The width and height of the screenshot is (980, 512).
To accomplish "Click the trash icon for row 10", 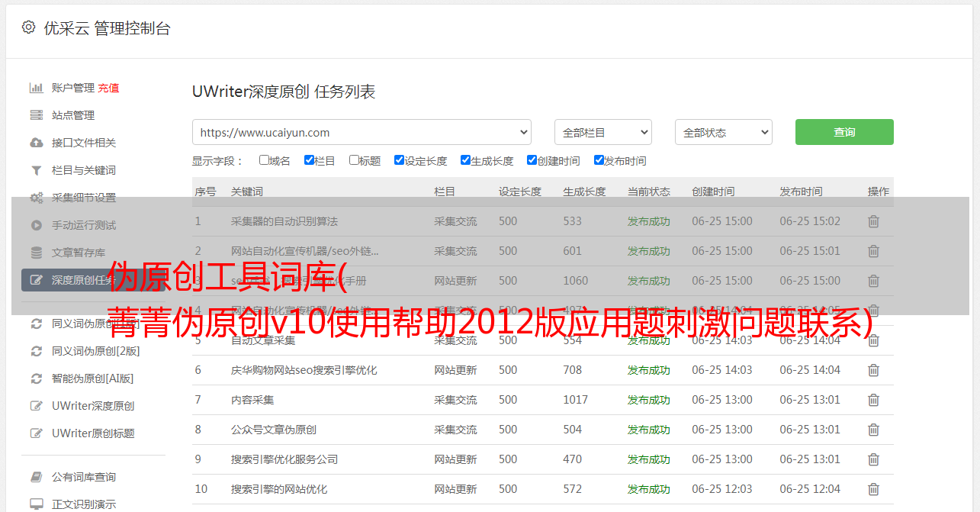I will pos(873,489).
